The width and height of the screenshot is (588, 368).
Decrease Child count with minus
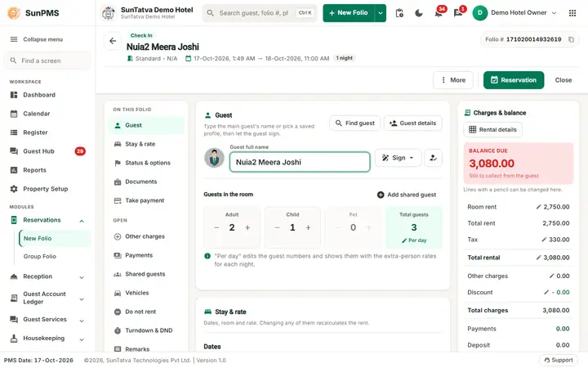277,227
